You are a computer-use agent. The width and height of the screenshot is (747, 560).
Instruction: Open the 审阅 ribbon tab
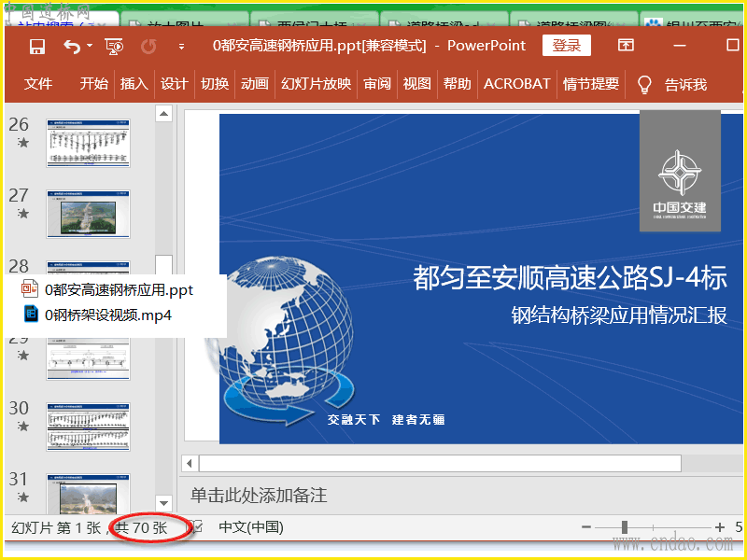click(377, 84)
